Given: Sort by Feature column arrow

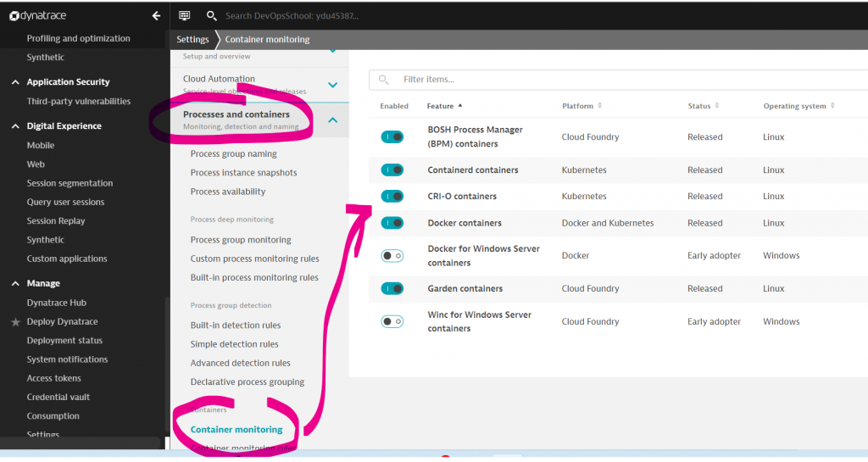Looking at the screenshot, I should click(460, 106).
